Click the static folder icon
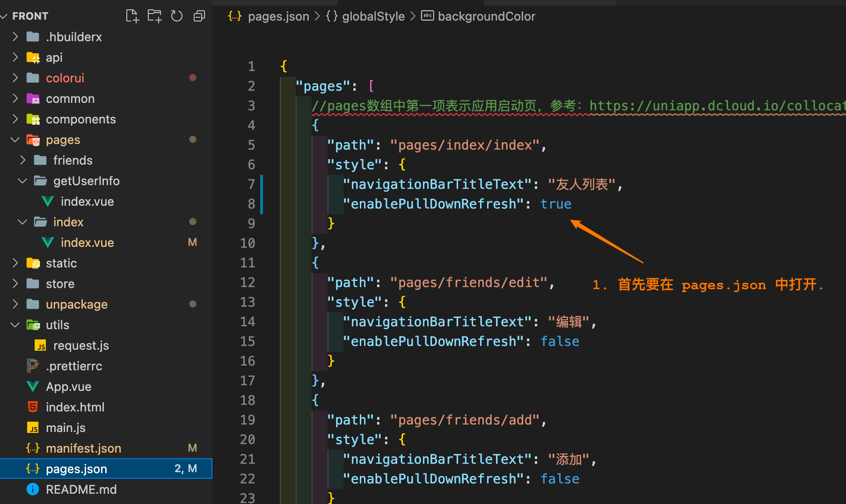846x504 pixels. coord(33,263)
